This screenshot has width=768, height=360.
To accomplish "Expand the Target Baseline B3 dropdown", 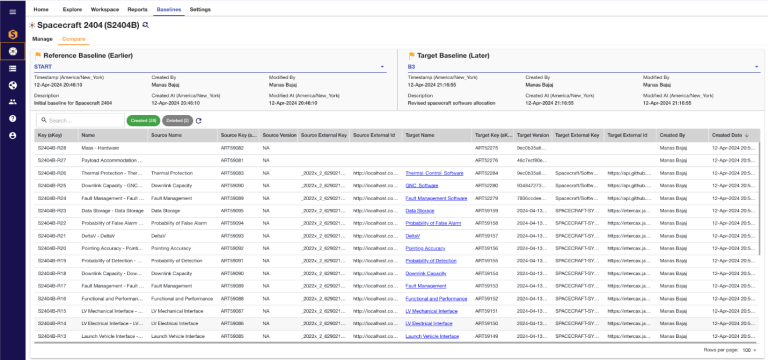I will (583, 67).
